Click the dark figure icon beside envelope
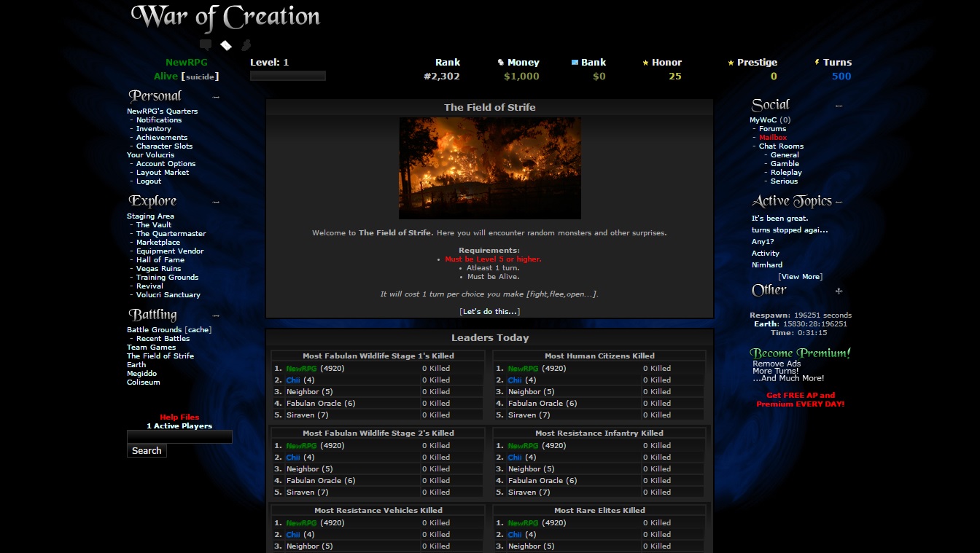The image size is (980, 553). (246, 45)
